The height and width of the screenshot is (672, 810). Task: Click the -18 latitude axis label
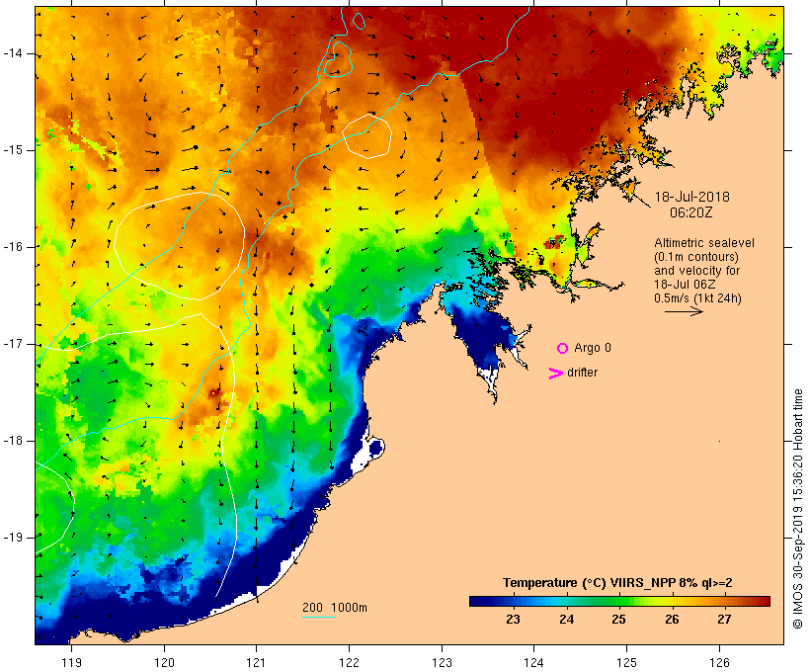pyautogui.click(x=13, y=441)
